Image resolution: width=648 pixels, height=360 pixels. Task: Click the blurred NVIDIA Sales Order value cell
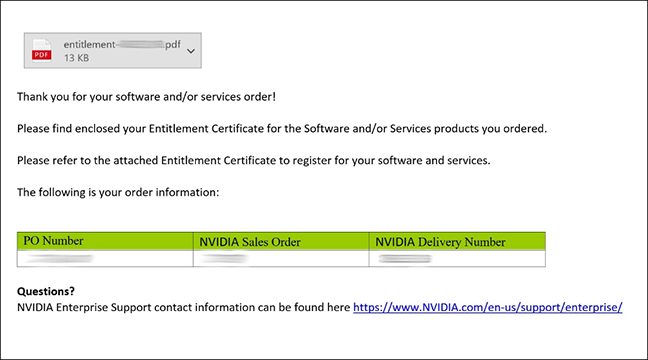click(x=281, y=259)
